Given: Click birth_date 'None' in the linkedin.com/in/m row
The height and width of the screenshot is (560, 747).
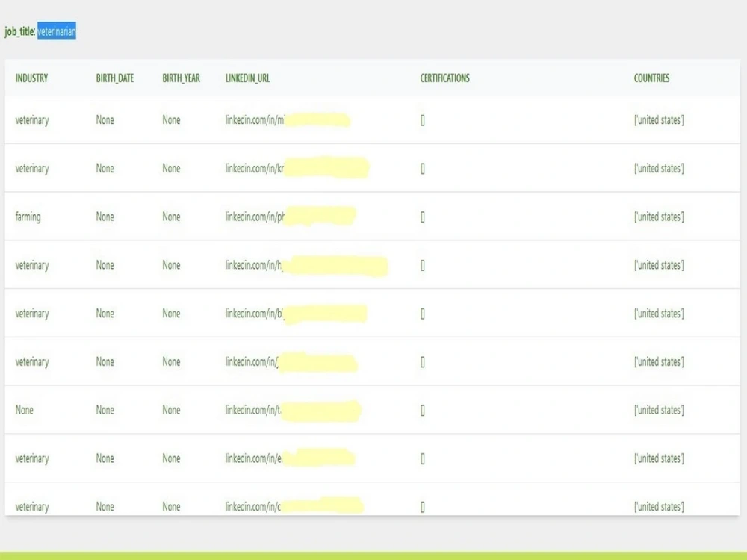Looking at the screenshot, I should (x=105, y=120).
